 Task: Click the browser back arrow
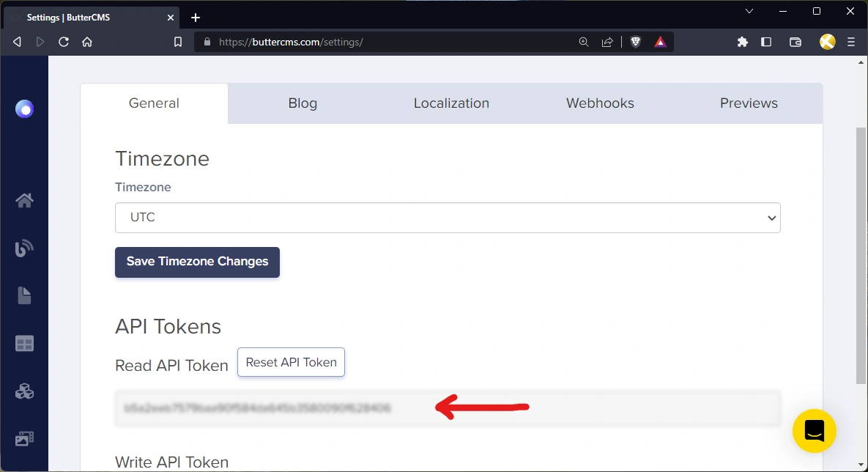[17, 42]
